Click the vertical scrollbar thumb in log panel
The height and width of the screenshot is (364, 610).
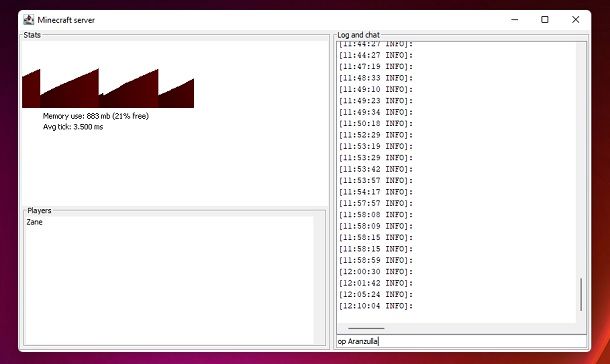pos(581,294)
